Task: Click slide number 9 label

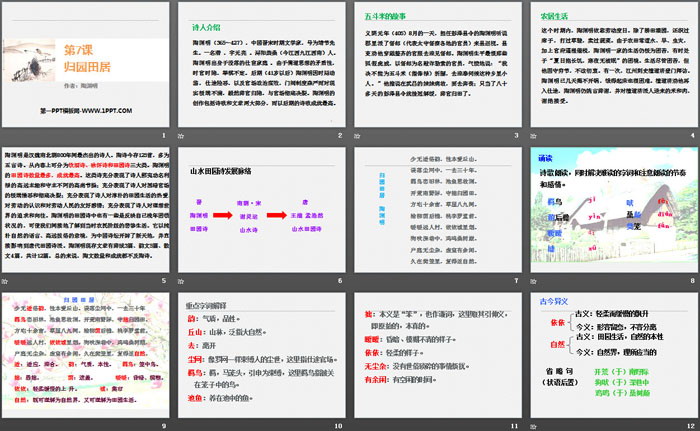Action: (164, 426)
